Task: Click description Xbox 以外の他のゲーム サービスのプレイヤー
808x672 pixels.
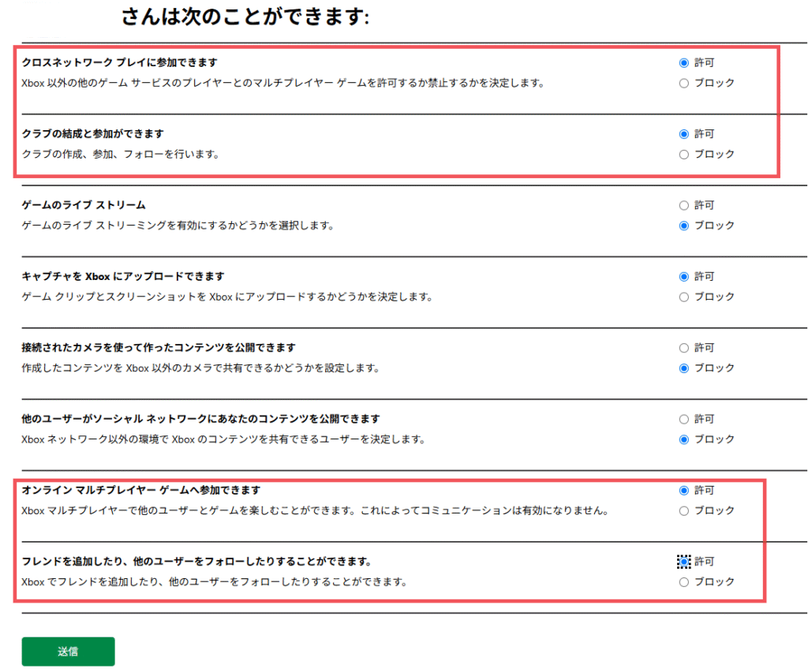Action: tap(283, 83)
